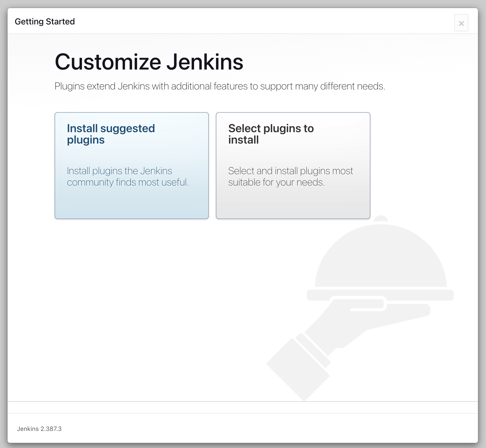Click the Getting Started dialog title

click(45, 22)
